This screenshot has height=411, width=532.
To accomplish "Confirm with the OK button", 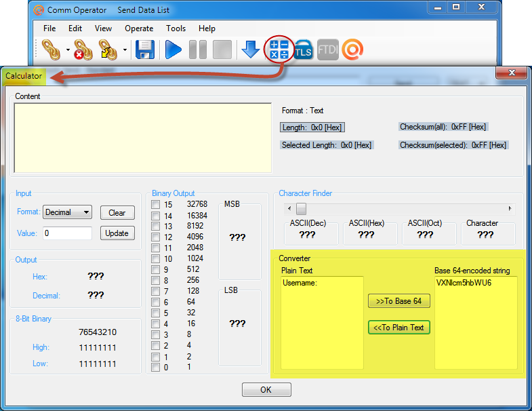I will 266,389.
